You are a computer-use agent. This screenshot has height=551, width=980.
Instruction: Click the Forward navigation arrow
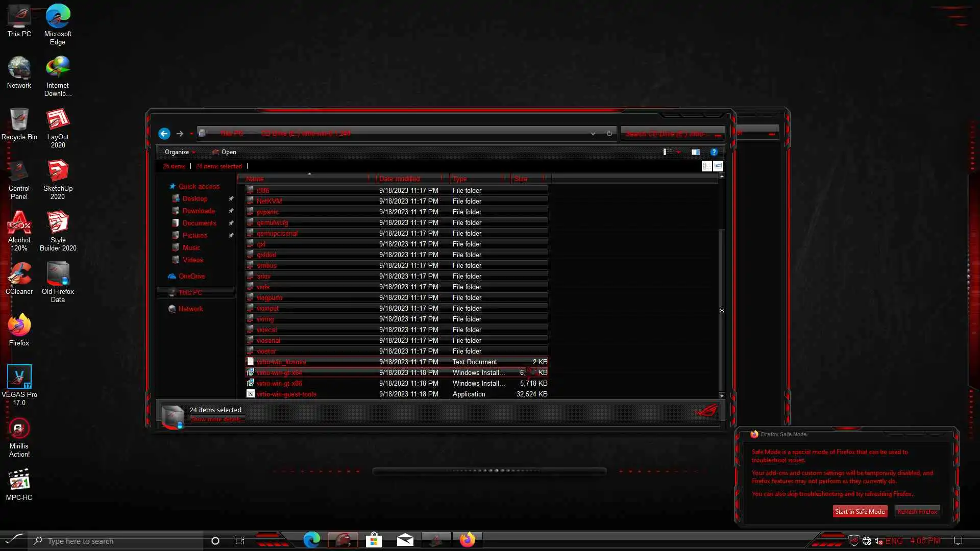180,133
